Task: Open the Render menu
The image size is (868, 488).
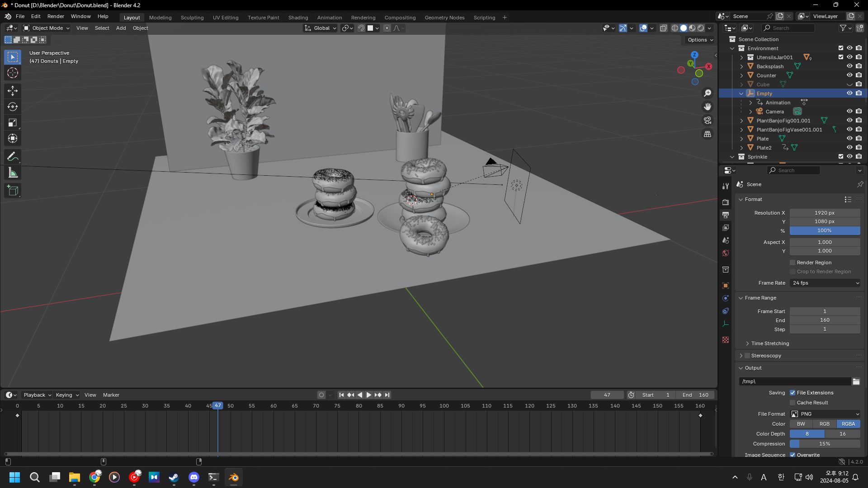Action: coord(56,16)
